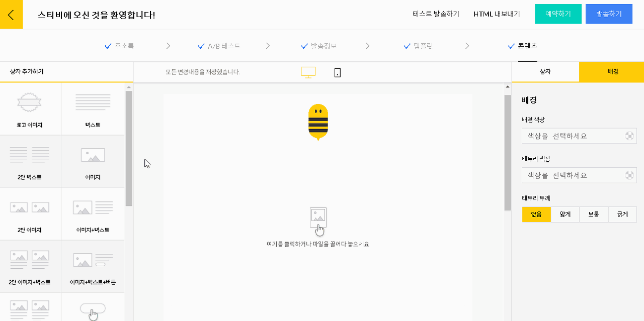Click the 모든 변경내용을 저장했습니다 status text
644x321 pixels.
(x=203, y=72)
